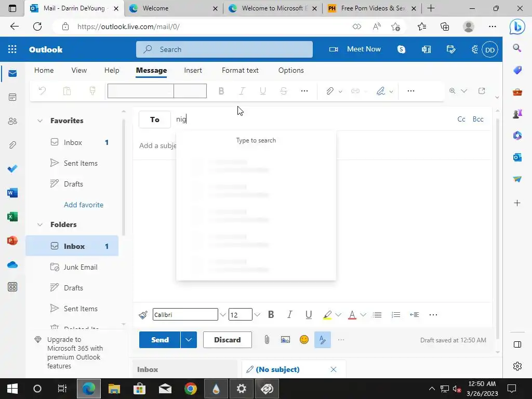Open highlight color options arrow
The height and width of the screenshot is (399, 532).
point(338,315)
